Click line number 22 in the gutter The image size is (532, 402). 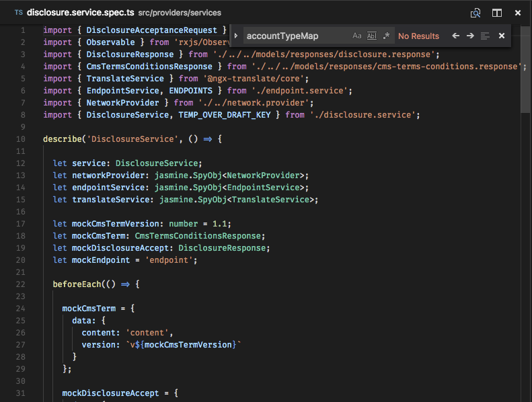[21, 284]
